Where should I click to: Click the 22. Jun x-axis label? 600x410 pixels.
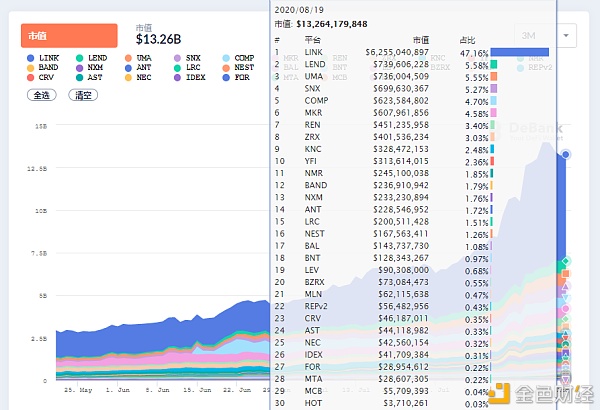(237, 390)
